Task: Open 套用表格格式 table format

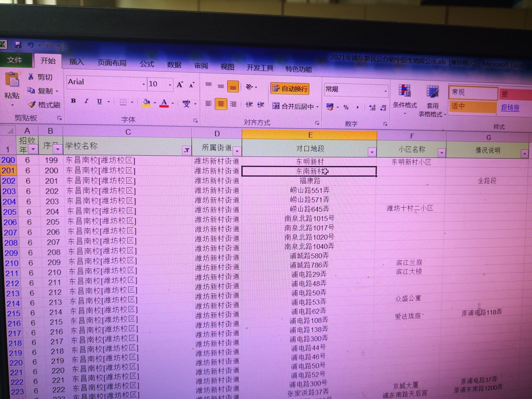Action: (x=432, y=101)
